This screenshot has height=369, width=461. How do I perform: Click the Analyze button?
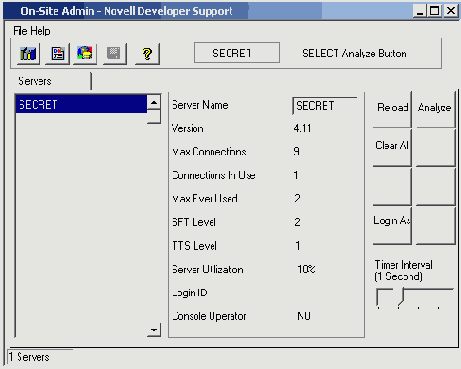[435, 109]
